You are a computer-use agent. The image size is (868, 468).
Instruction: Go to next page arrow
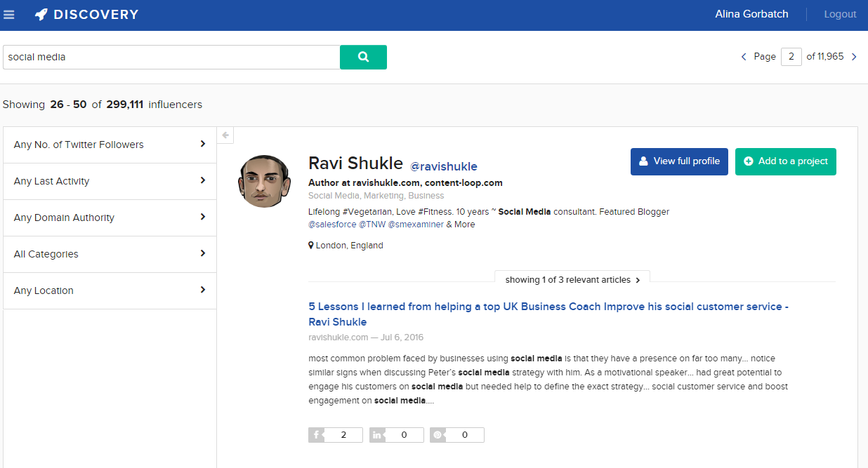coord(854,57)
